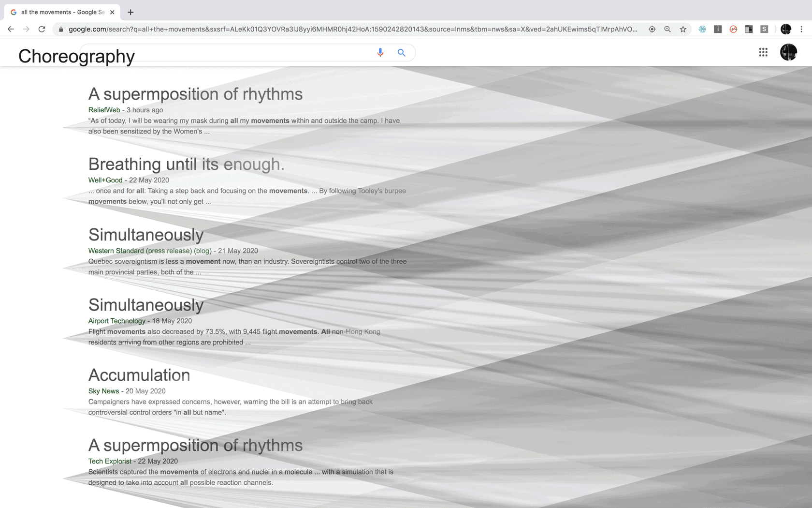812x508 pixels.
Task: Click the snippet beginning 'As of today, I will be wearing'
Action: pos(244,126)
